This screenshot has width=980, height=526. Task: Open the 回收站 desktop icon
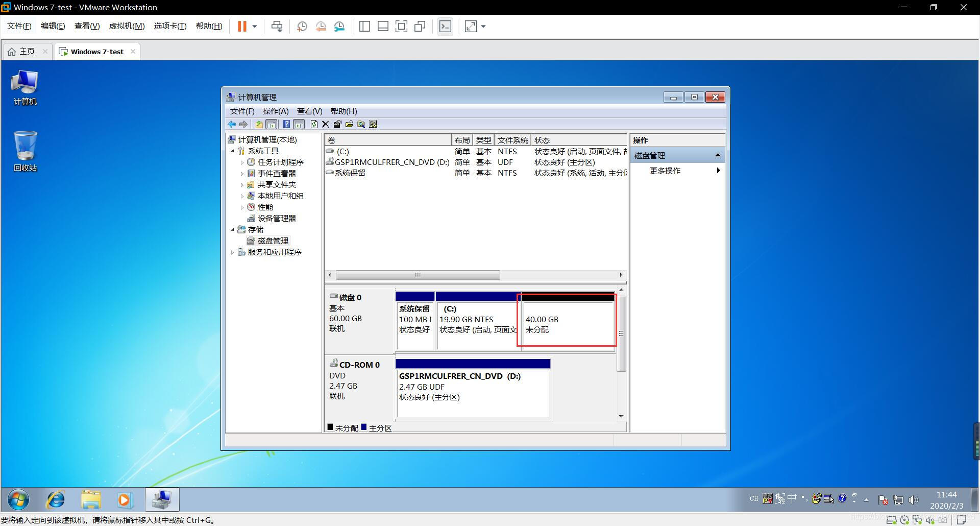(25, 151)
